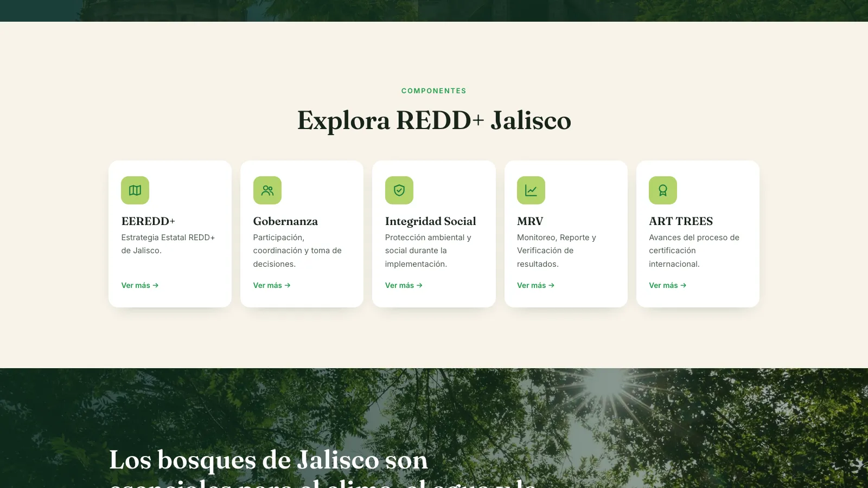The width and height of the screenshot is (868, 488).
Task: Select the MRV card title
Action: [x=530, y=221]
